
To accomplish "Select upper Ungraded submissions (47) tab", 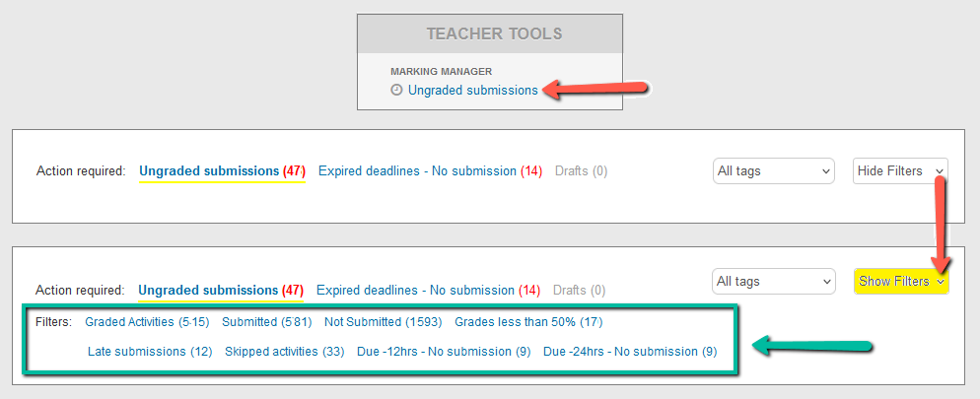I will 222,171.
